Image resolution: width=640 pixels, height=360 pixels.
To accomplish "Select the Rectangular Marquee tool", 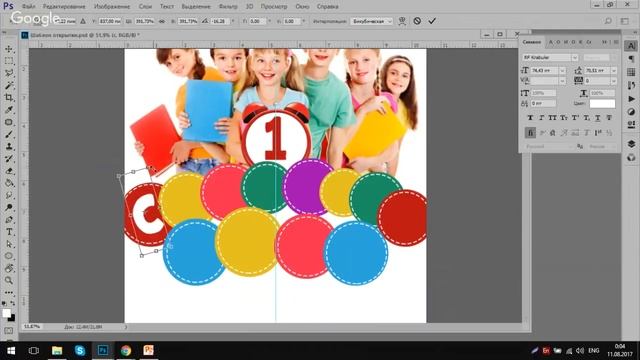I will pyautogui.click(x=9, y=61).
